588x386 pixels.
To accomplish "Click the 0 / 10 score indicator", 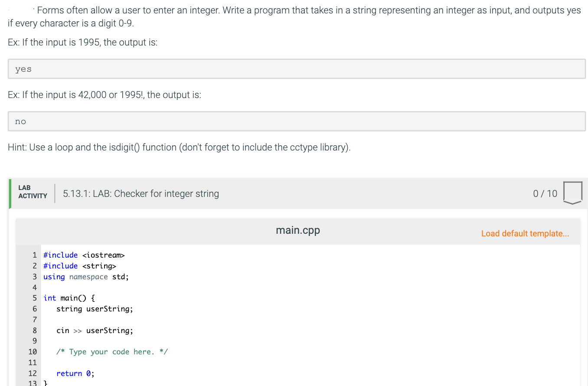I will (x=545, y=193).
